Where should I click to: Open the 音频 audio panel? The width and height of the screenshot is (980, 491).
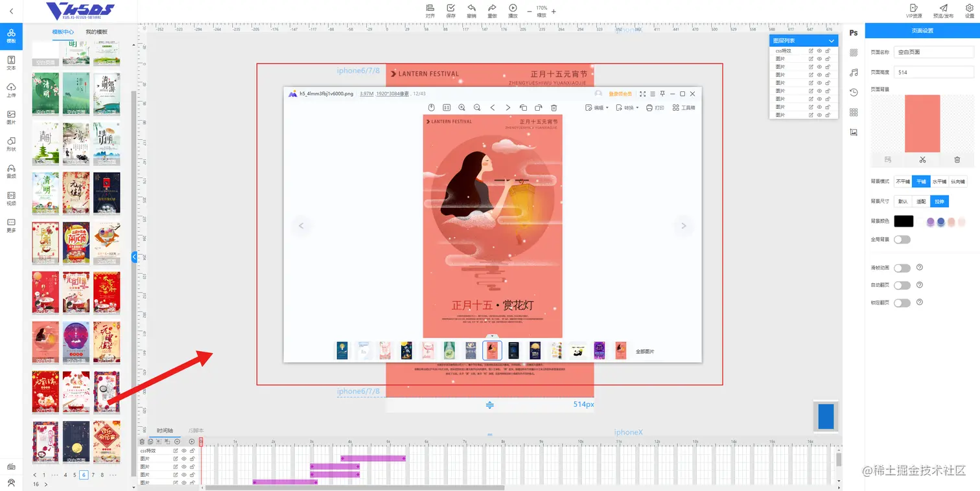coord(11,172)
